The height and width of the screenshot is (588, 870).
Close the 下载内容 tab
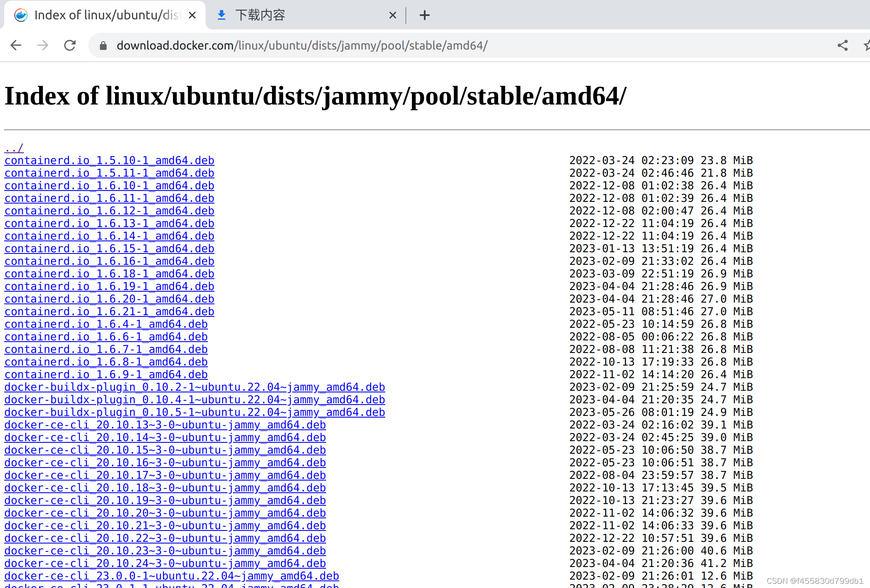[393, 15]
